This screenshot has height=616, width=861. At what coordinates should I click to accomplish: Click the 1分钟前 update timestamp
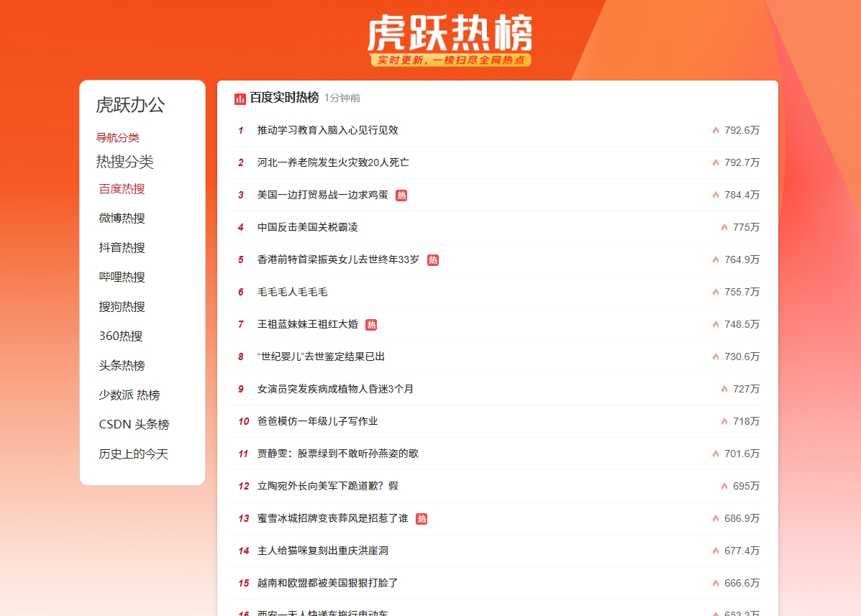point(342,98)
